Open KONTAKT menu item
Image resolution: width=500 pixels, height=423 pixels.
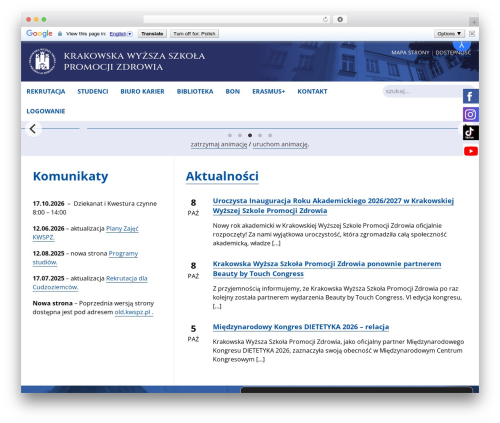pos(312,91)
